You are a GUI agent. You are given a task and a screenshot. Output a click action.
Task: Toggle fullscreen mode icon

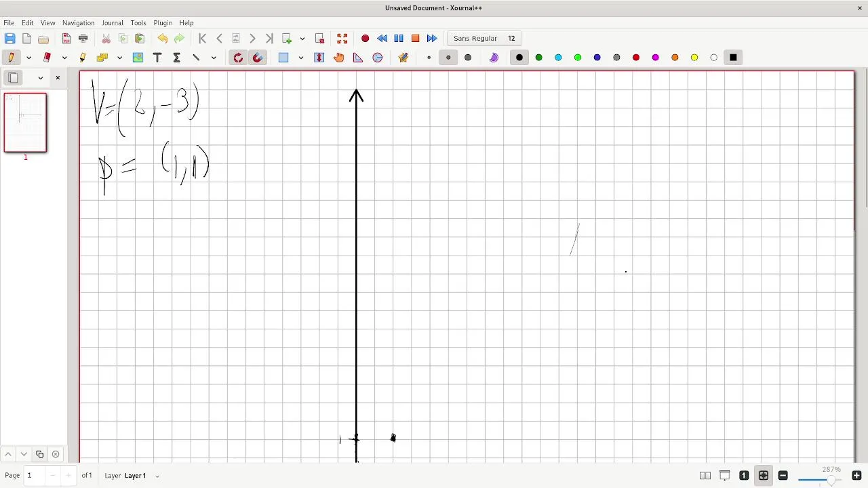click(342, 39)
